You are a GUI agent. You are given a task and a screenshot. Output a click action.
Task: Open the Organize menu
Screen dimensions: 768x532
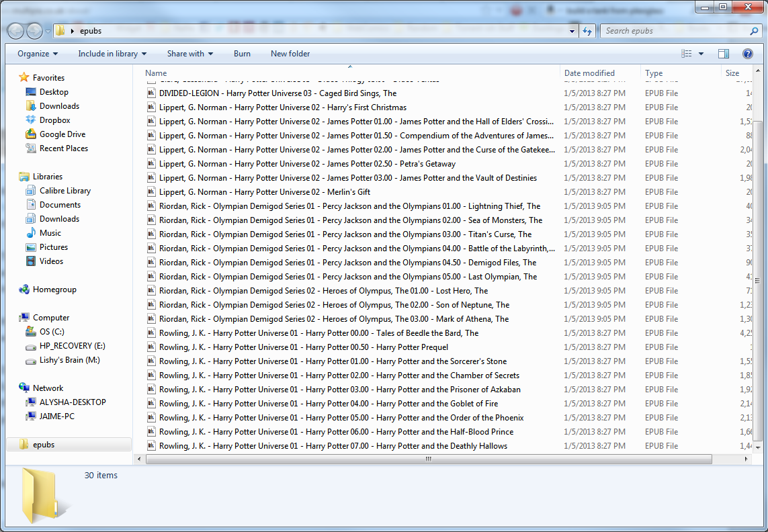click(x=38, y=53)
